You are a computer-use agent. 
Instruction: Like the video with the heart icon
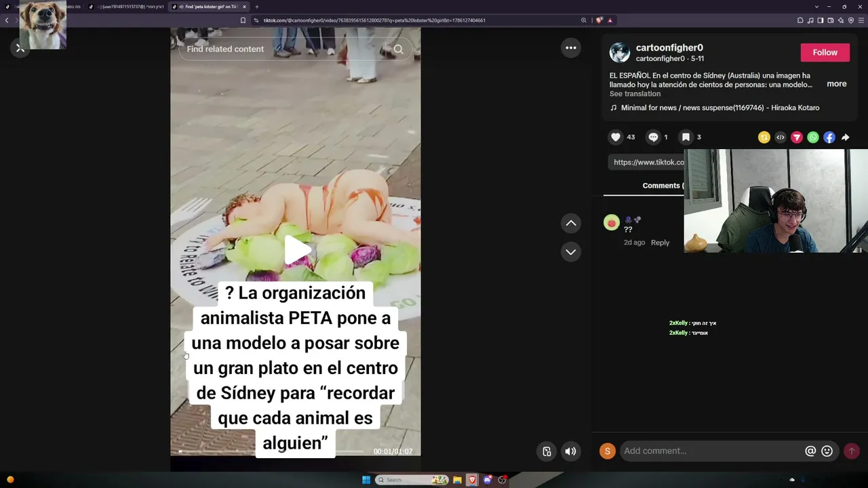point(615,137)
